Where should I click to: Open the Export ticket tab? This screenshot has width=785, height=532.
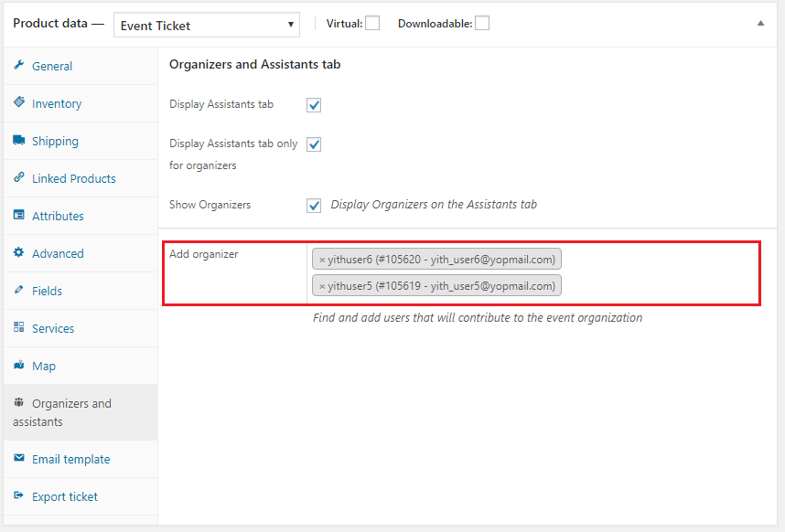click(64, 496)
